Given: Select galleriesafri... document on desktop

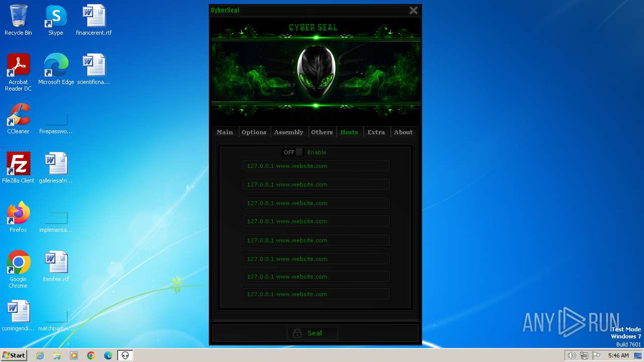Looking at the screenshot, I should coord(56,168).
